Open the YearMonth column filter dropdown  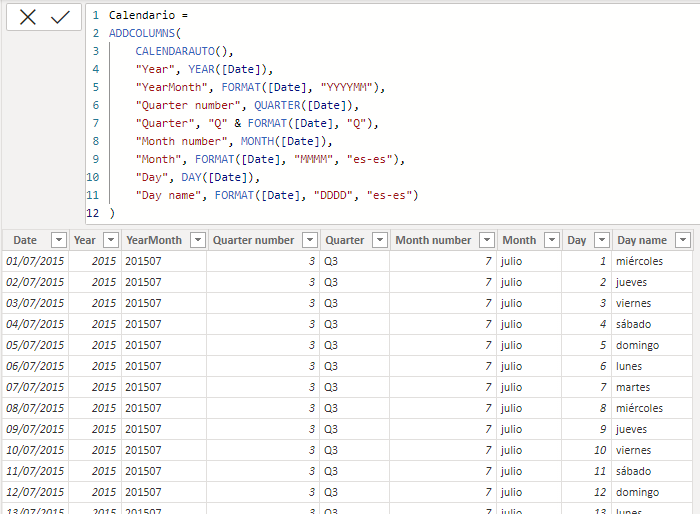click(196, 240)
